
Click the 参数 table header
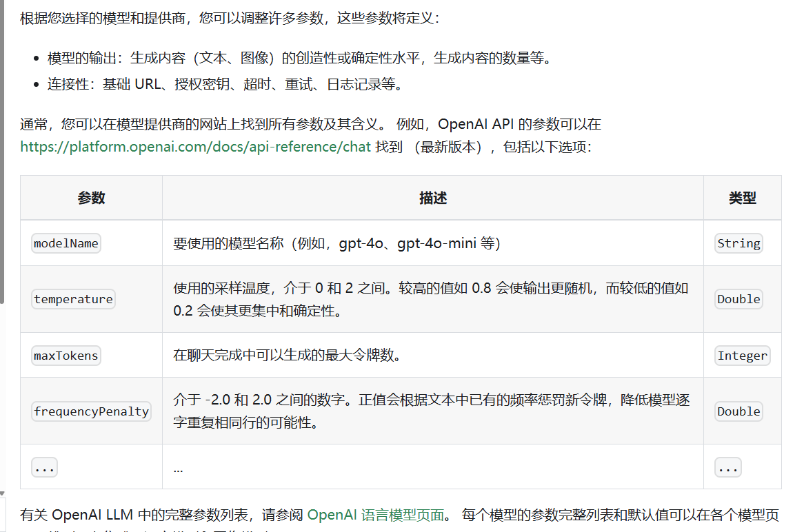tap(91, 198)
